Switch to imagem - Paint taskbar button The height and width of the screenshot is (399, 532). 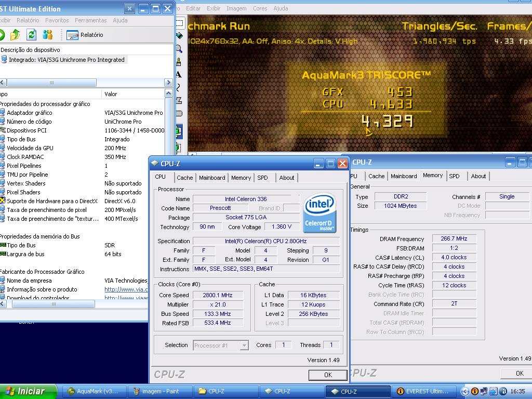(x=160, y=391)
